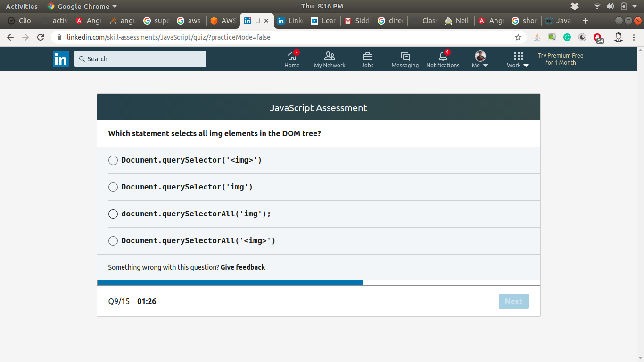Open Google Chrome app menu in top bar
Image resolution: width=644 pixels, height=362 pixels.
pos(82,6)
